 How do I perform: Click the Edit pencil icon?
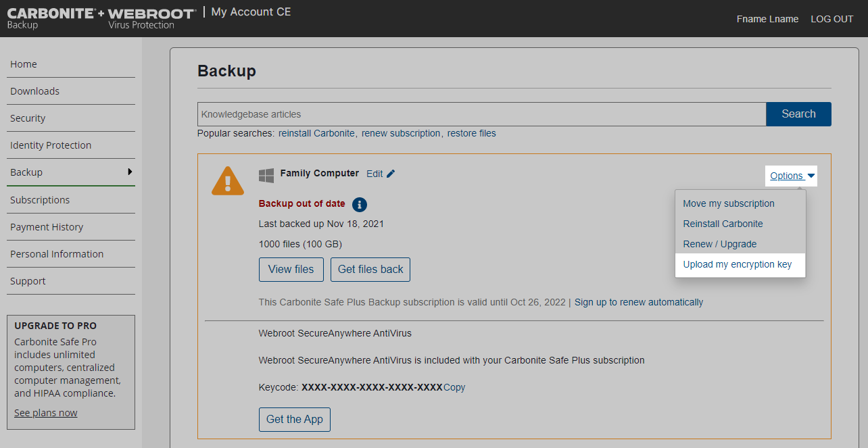pyautogui.click(x=391, y=174)
